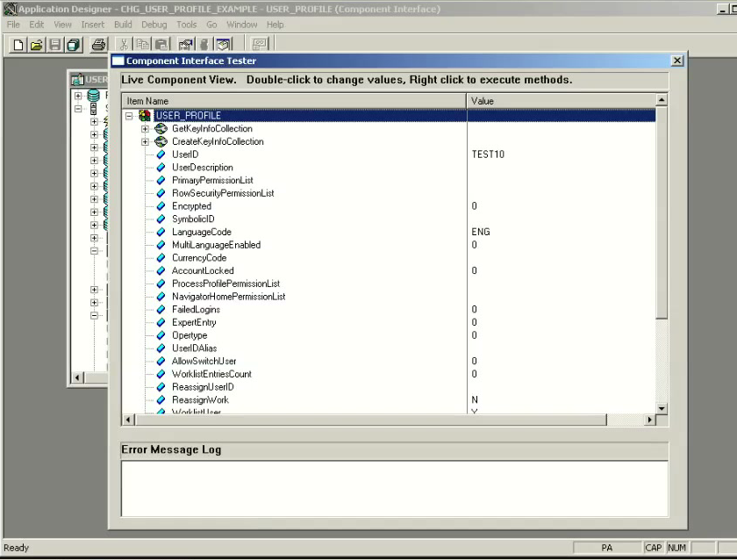
Task: Click the ReassignWork property icon
Action: [161, 399]
